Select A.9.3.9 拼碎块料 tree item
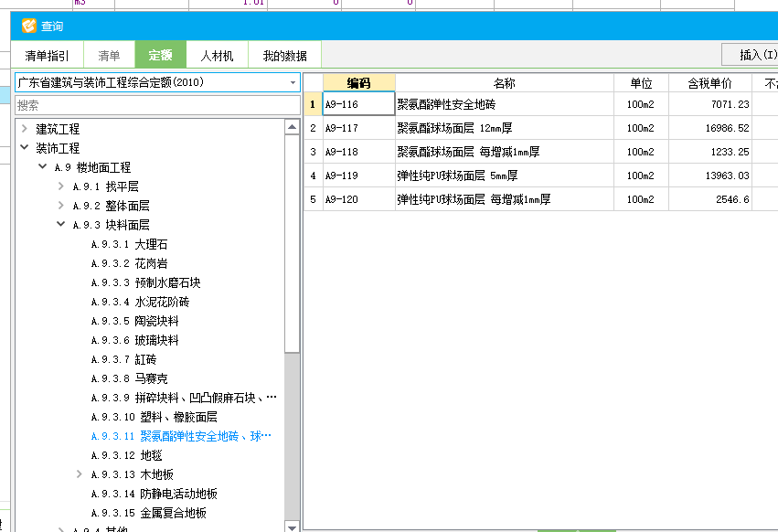Viewport: 778px width, 532px height. point(184,398)
